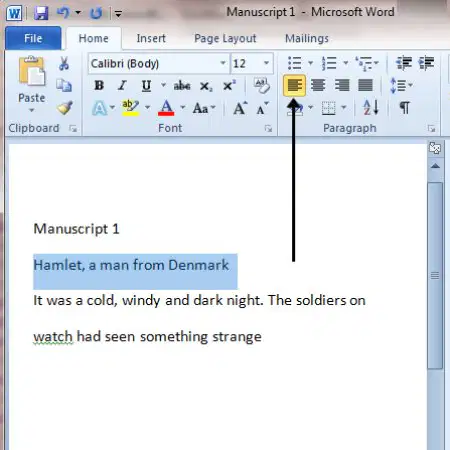Click the red Font Color button
The height and width of the screenshot is (450, 450).
[x=166, y=108]
